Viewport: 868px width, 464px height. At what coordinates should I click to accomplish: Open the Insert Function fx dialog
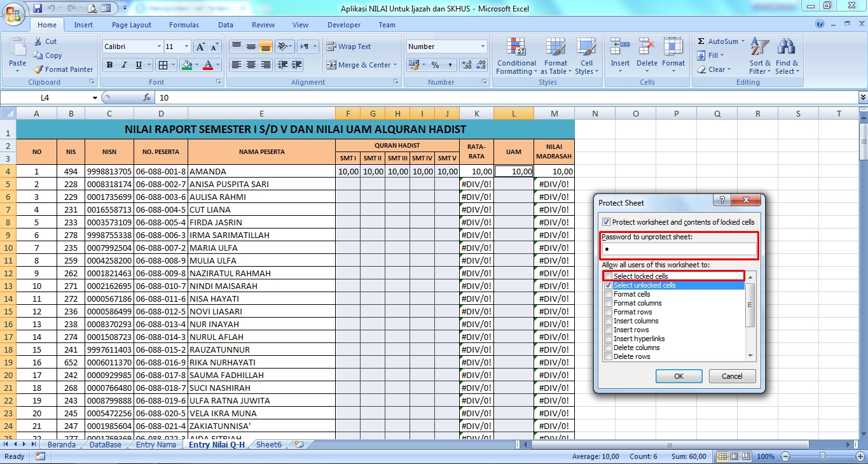147,98
